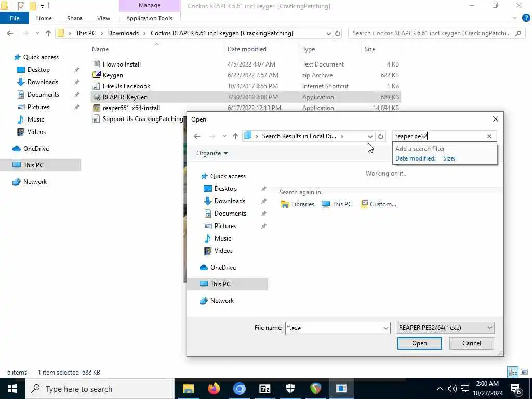Image resolution: width=532 pixels, height=399 pixels.
Task: Select the Keygen zip archive file
Action: (x=113, y=75)
